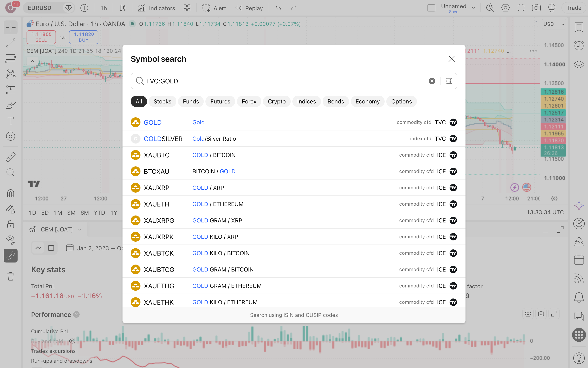
Task: Open the date range calendar picker
Action: click(70, 248)
